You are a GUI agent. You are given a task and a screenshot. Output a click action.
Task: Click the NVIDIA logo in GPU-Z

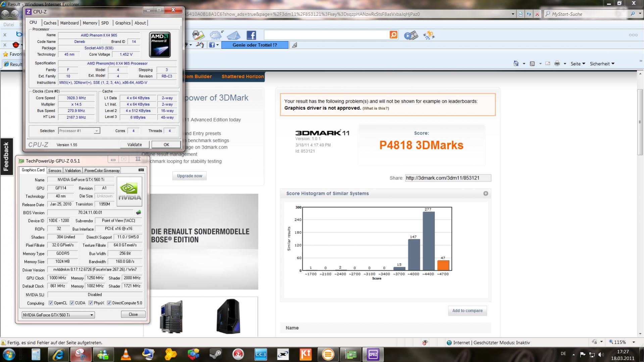click(129, 191)
